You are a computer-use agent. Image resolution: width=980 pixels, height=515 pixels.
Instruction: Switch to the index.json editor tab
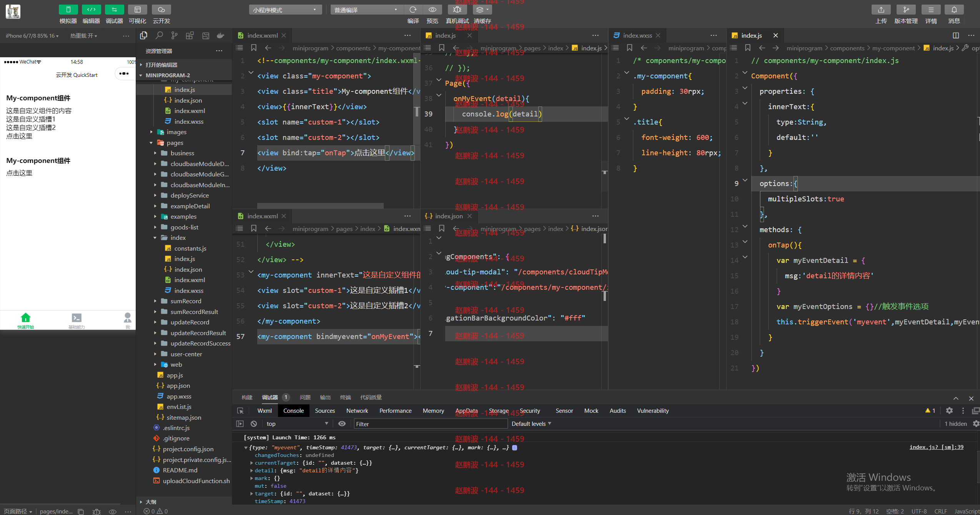pos(449,216)
